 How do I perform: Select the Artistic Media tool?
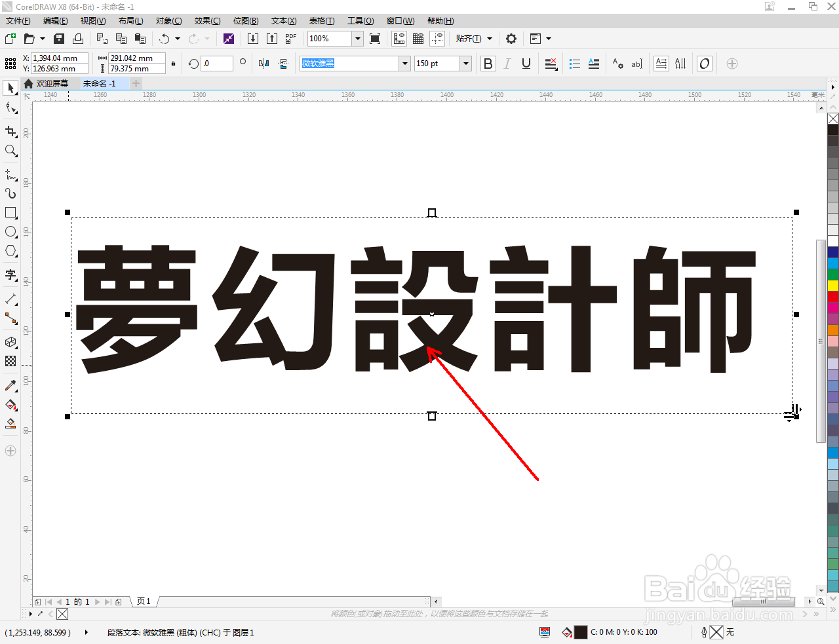(10, 194)
